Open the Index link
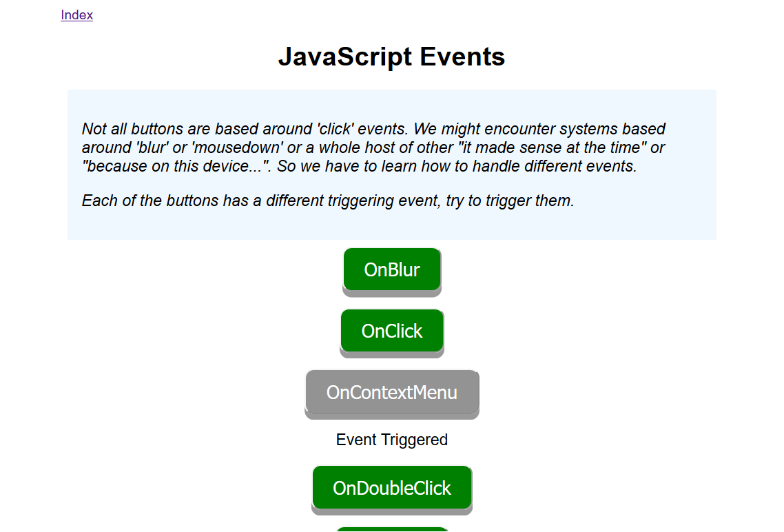 76,15
